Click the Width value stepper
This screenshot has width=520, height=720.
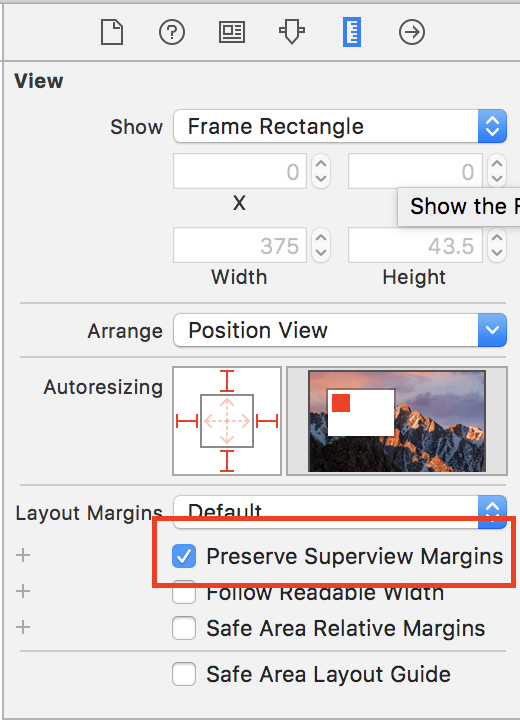coord(321,245)
